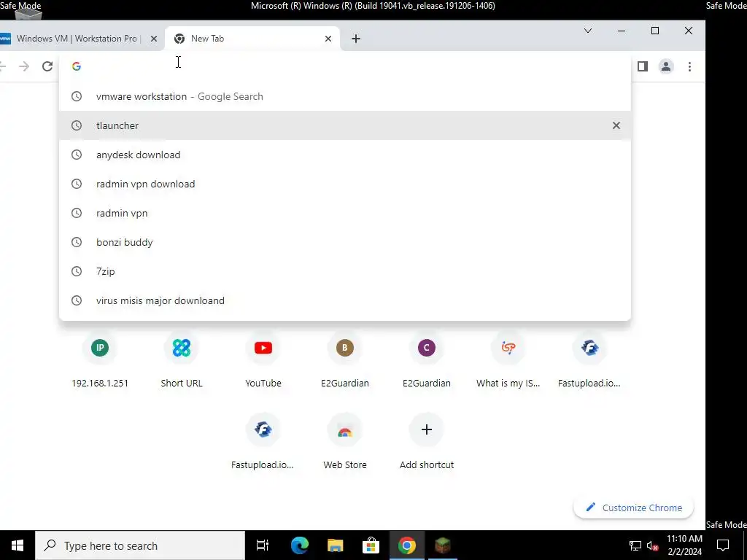Launch Microsoft Edge from the taskbar
This screenshot has height=560, width=747.
coord(300,545)
